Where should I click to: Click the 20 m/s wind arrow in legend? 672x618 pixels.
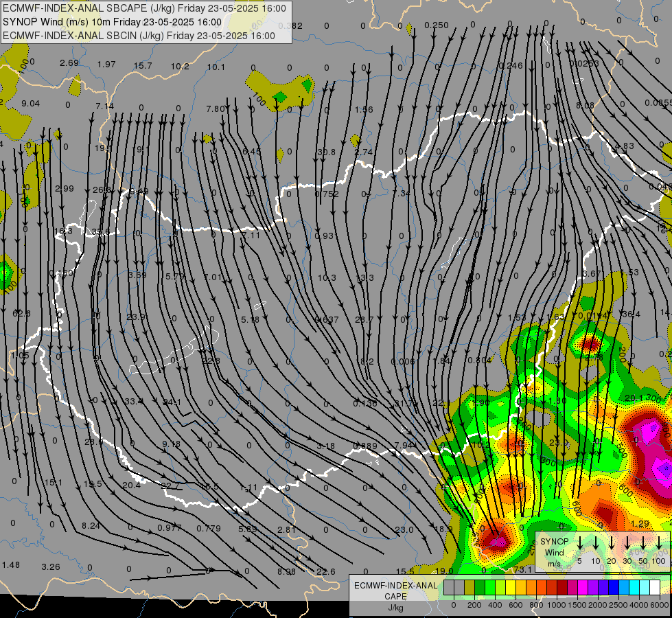click(x=612, y=543)
